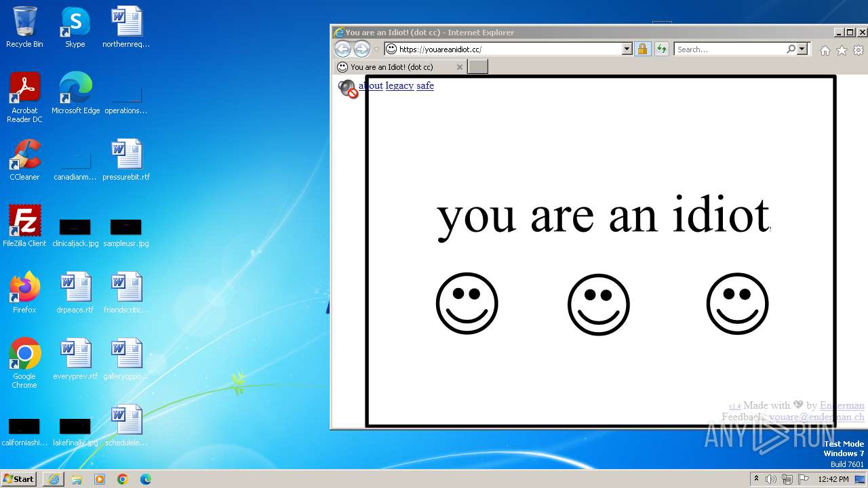Open Skype desktop shortcut
This screenshot has width=868, height=488.
click(x=75, y=27)
